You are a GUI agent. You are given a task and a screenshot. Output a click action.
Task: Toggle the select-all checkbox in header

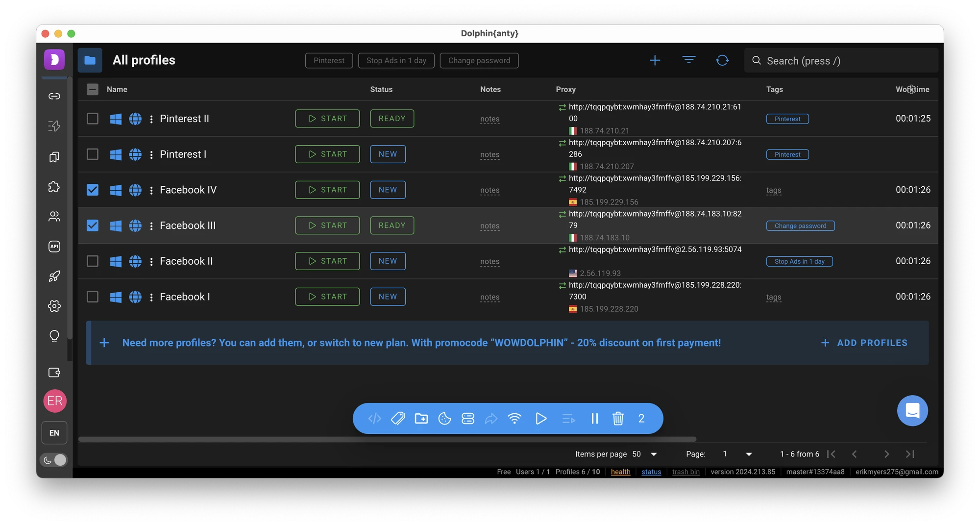(93, 89)
